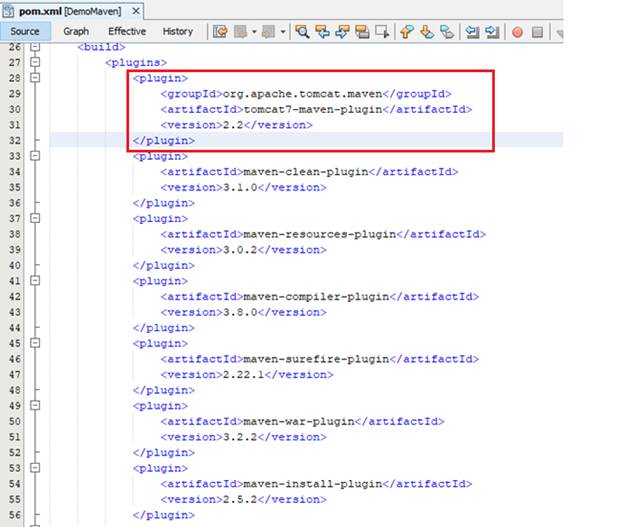Jump to Previous Bookmark icon
Image resolution: width=624 pixels, height=527 pixels.
point(407,31)
